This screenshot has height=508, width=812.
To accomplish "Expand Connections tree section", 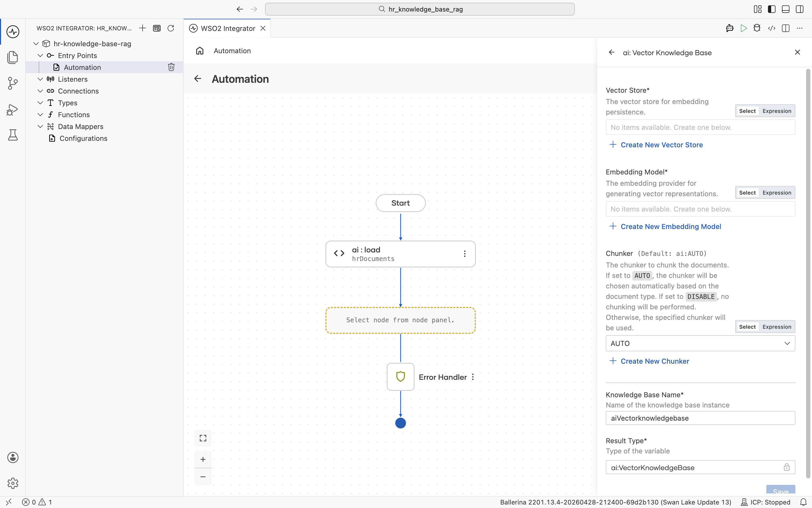I will (40, 91).
